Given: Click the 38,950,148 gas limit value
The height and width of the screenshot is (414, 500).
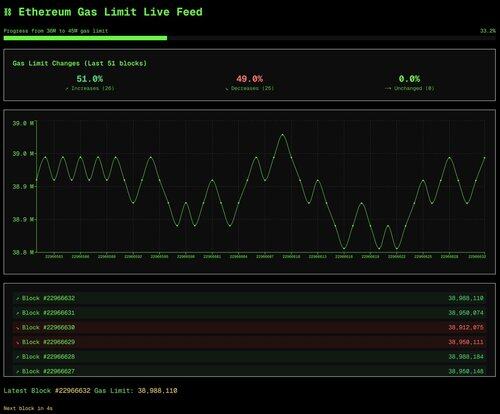Looking at the screenshot, I should tap(466, 371).
